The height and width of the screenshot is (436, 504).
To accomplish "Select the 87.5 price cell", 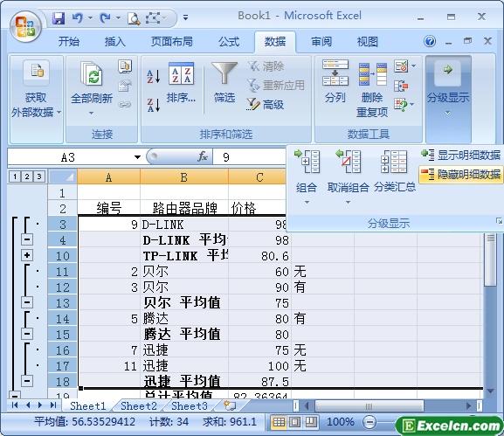I will click(x=259, y=381).
